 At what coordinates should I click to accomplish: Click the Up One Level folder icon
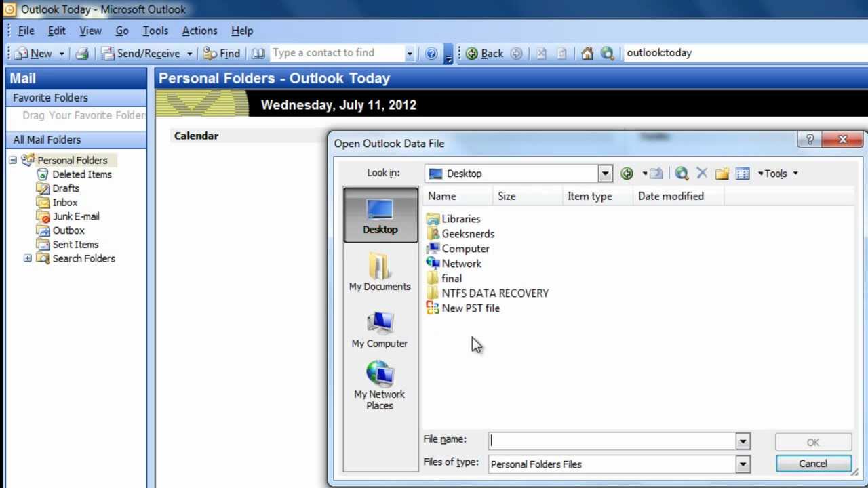click(x=656, y=174)
